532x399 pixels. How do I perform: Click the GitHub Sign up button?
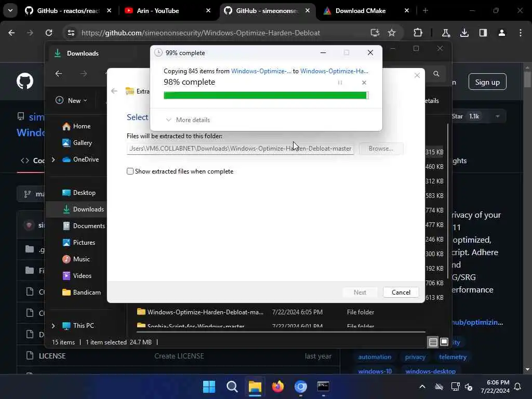click(487, 82)
